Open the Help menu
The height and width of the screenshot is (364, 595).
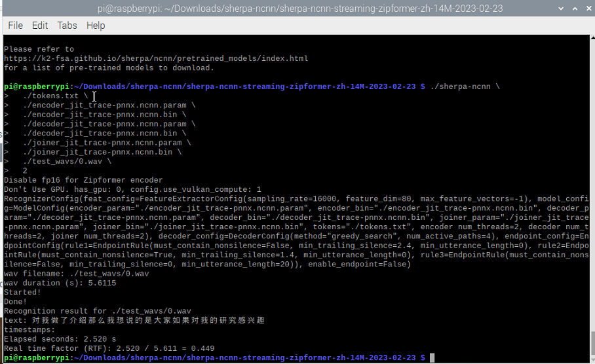(x=96, y=26)
